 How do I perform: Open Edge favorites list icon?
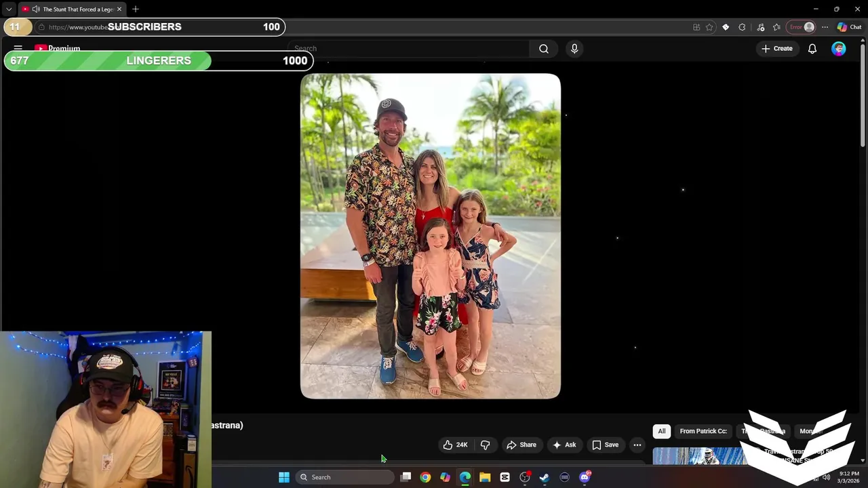click(x=777, y=27)
